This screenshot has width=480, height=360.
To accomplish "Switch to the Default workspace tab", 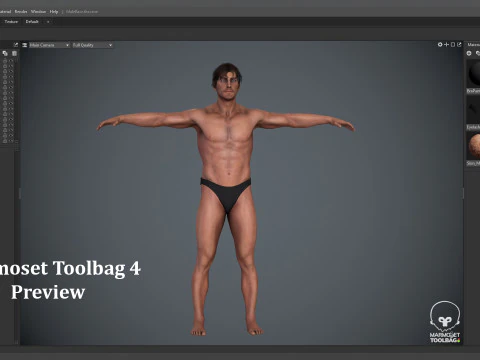I will (32, 22).
